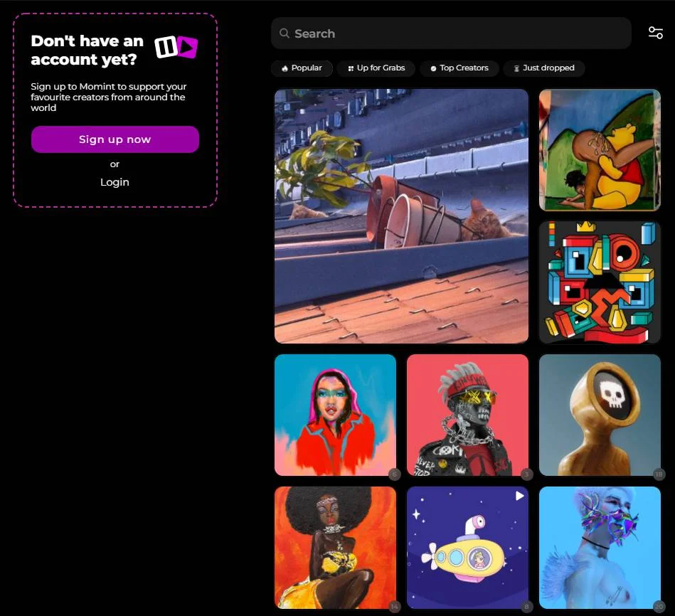Select the Popular filter chip
Viewport: 675px width, 616px height.
click(x=302, y=68)
